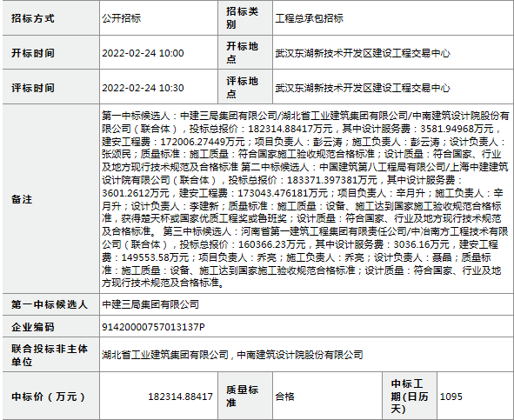Select 中建三局集团有限公司 in the candidate row
This screenshot has width=514, height=420.
tap(150, 304)
